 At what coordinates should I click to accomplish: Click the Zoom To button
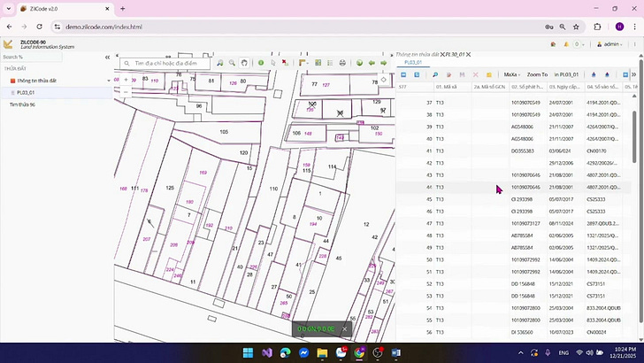537,74
